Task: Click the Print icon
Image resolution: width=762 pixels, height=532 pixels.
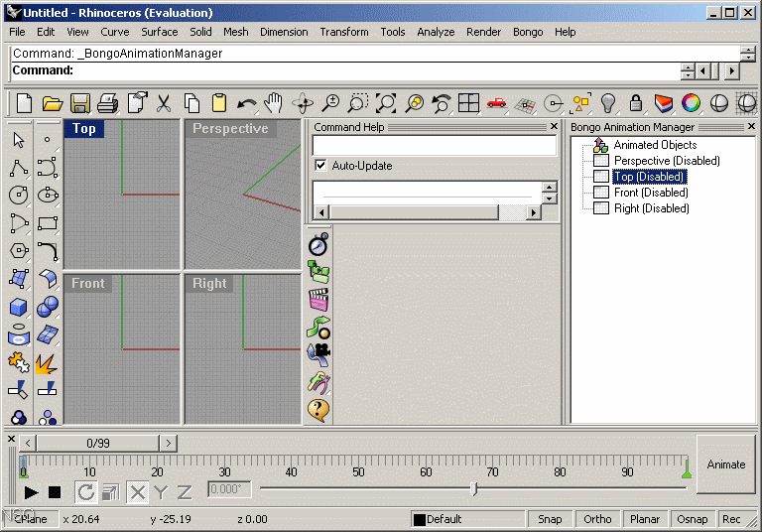Action: (108, 103)
